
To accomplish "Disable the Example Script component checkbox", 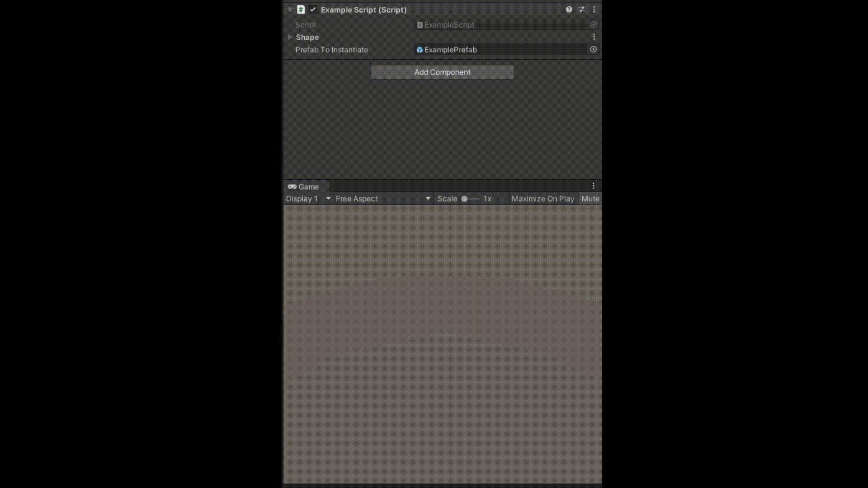I will pyautogui.click(x=313, y=9).
